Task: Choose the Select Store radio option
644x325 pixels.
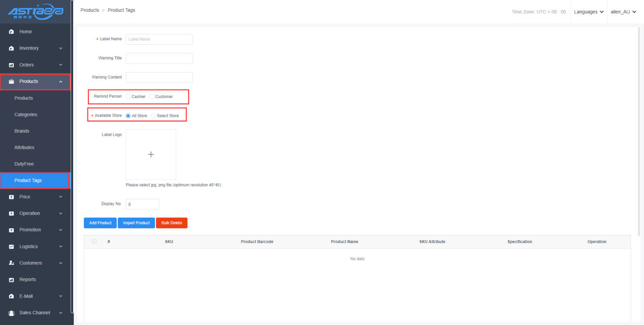Action: [x=154, y=116]
